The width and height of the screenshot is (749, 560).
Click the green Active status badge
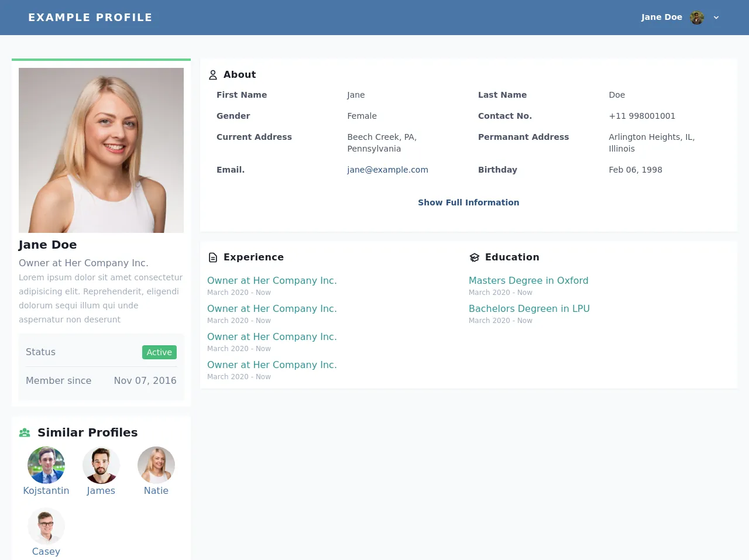[x=159, y=352]
